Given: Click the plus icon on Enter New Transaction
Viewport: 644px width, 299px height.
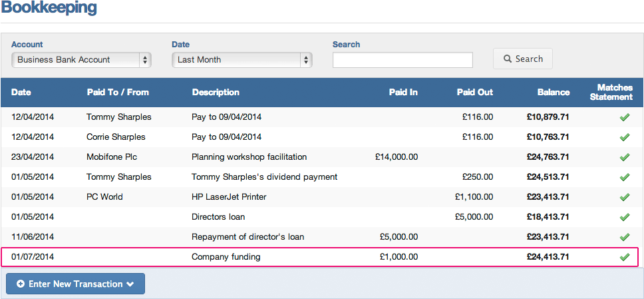Looking at the screenshot, I should point(21,284).
